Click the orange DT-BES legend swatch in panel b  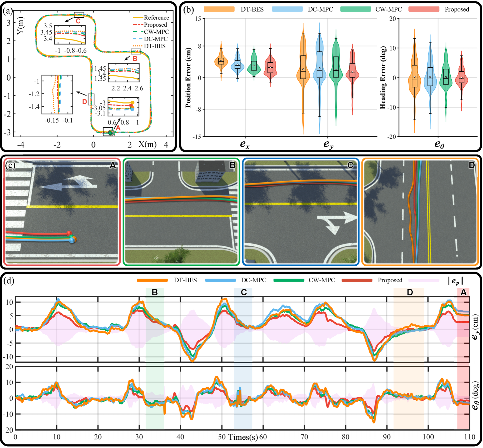pyautogui.click(x=219, y=9)
